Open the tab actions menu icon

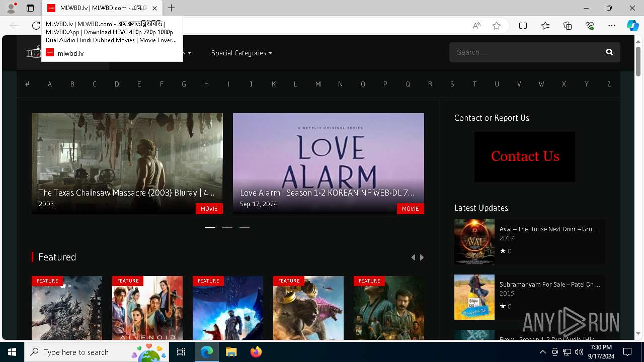pyautogui.click(x=30, y=8)
